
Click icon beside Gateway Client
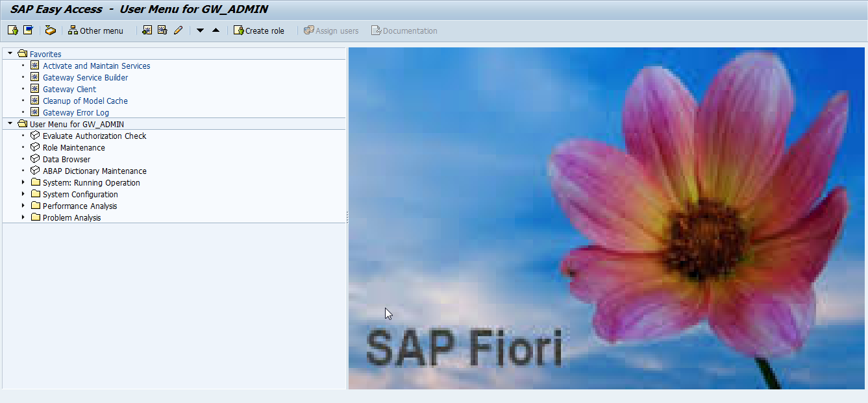pos(35,89)
